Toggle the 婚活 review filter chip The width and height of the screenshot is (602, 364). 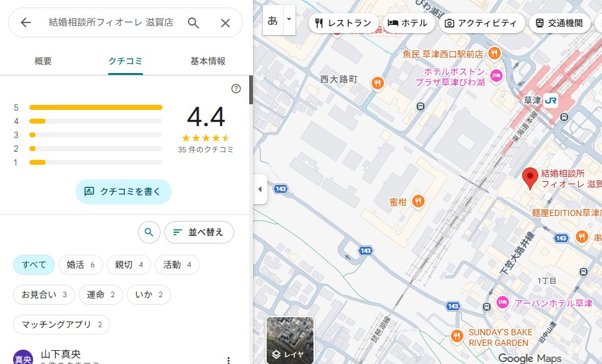[81, 265]
